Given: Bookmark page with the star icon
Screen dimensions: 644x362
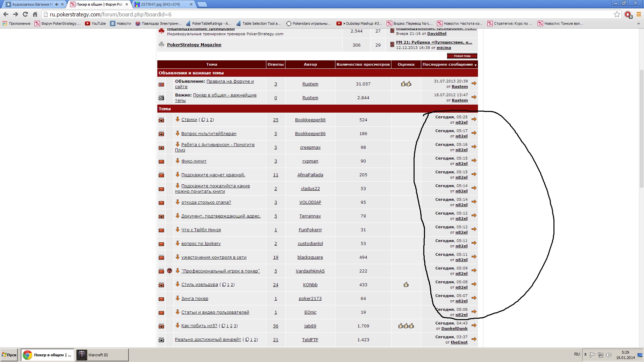Looking at the screenshot, I should tap(617, 14).
